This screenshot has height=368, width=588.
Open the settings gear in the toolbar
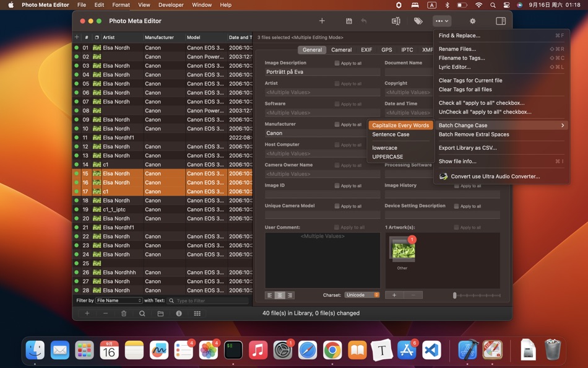pos(472,21)
